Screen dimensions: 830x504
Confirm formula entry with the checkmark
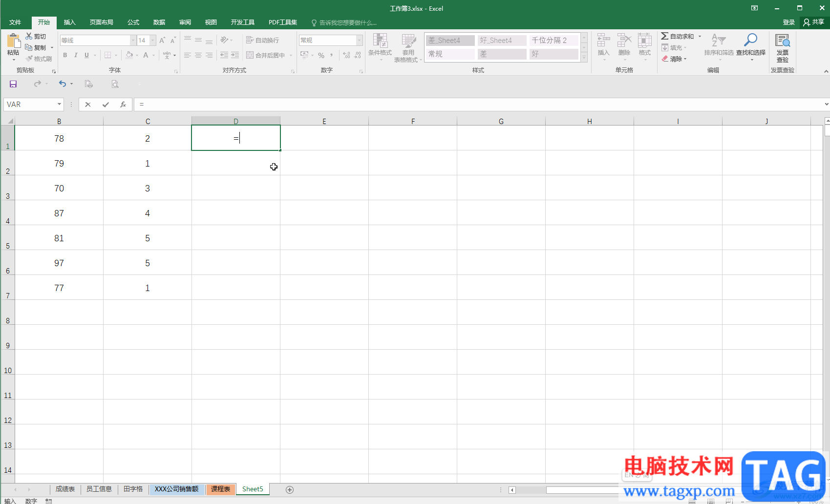(106, 105)
